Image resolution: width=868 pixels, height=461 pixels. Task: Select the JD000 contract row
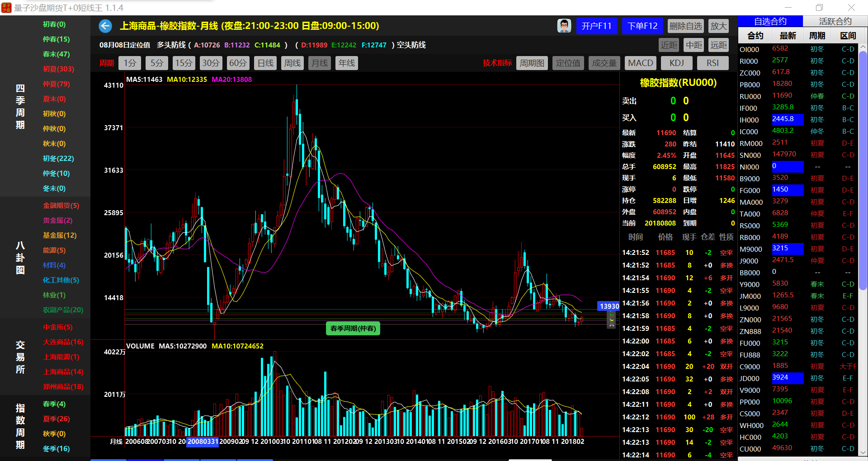(798, 378)
